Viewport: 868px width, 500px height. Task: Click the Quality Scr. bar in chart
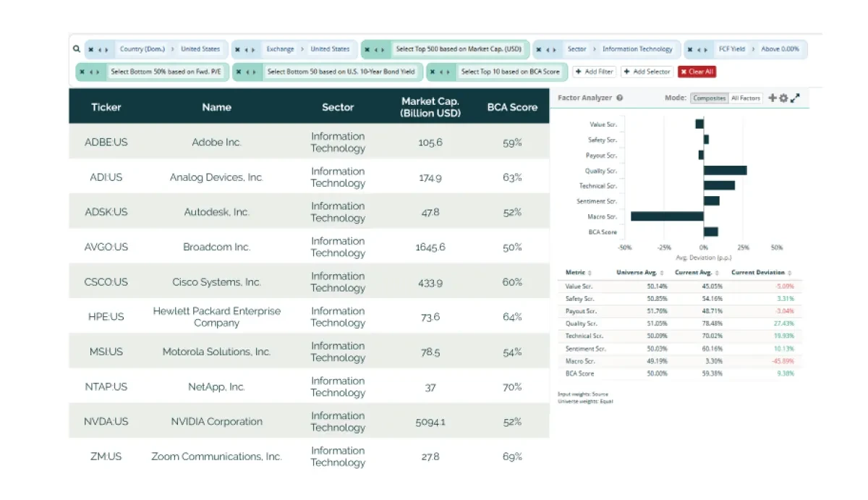[x=726, y=170]
